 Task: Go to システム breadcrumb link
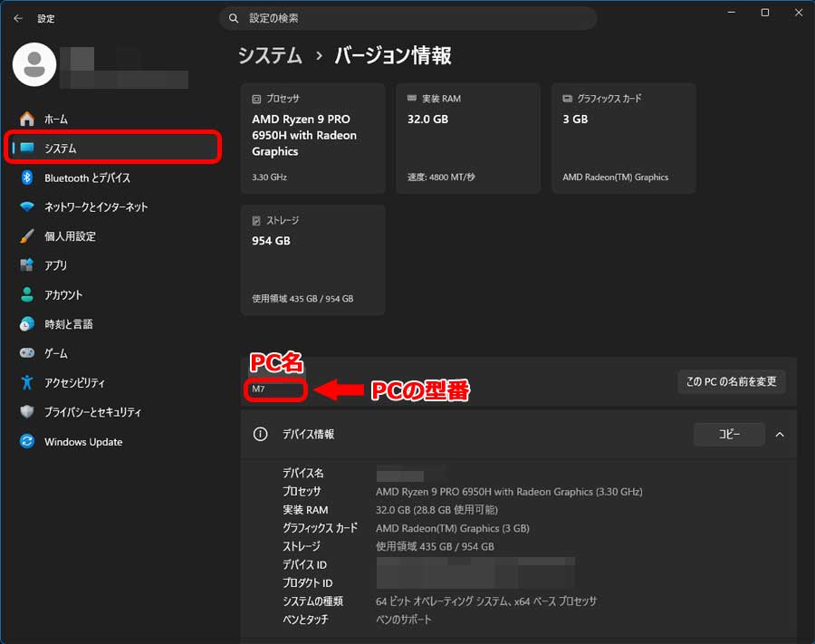270,55
